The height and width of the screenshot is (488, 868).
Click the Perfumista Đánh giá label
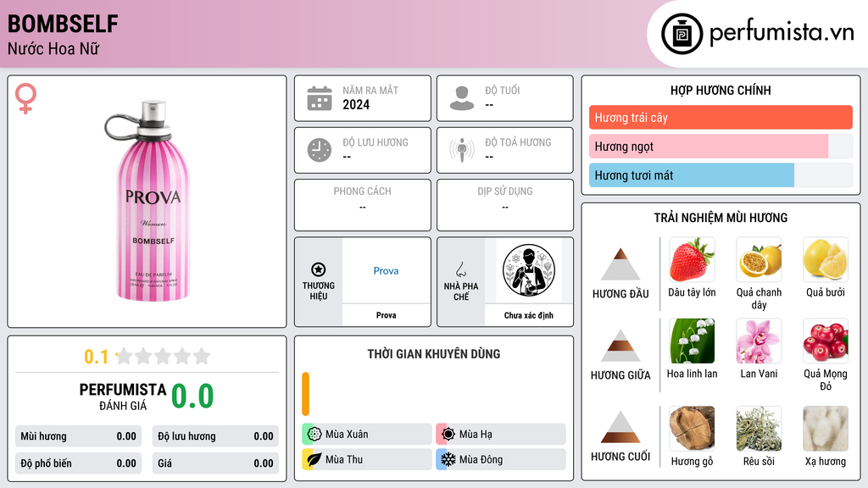[122, 396]
